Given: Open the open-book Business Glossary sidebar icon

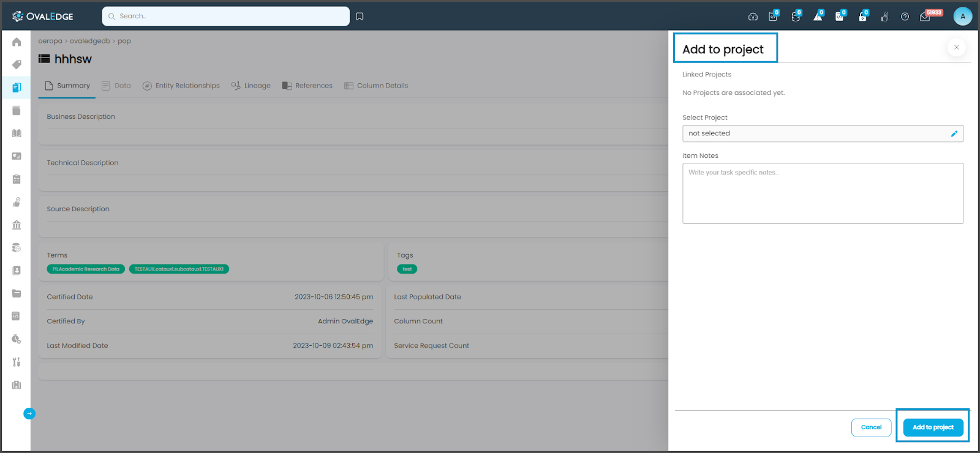Looking at the screenshot, I should tap(17, 133).
